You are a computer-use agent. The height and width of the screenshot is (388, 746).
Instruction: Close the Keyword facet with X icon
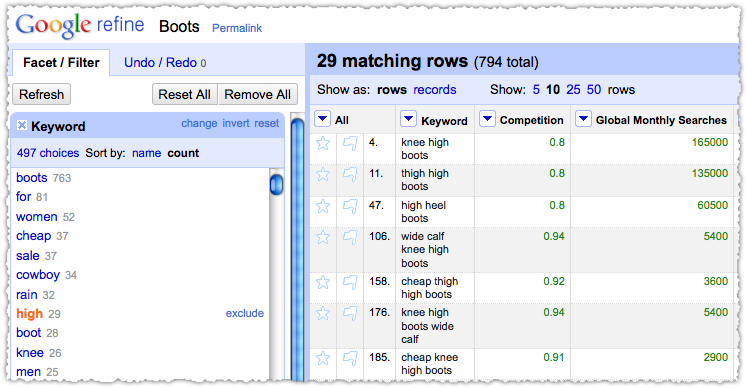click(21, 125)
